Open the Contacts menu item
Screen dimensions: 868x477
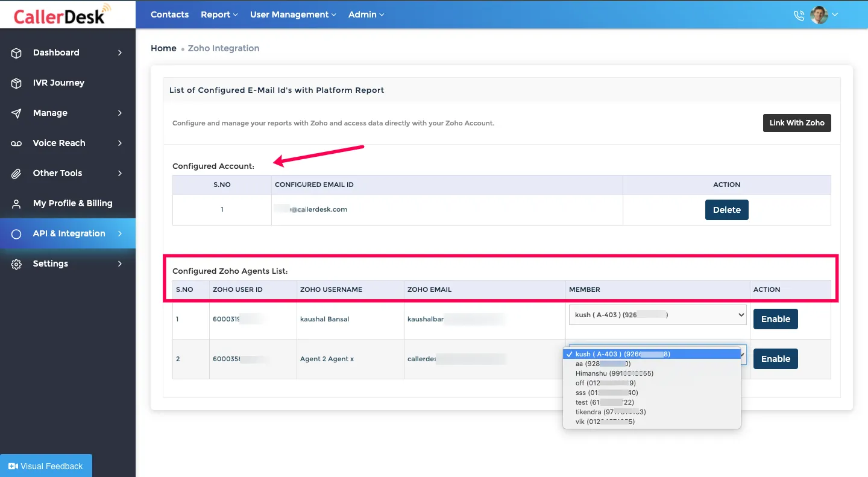point(169,14)
